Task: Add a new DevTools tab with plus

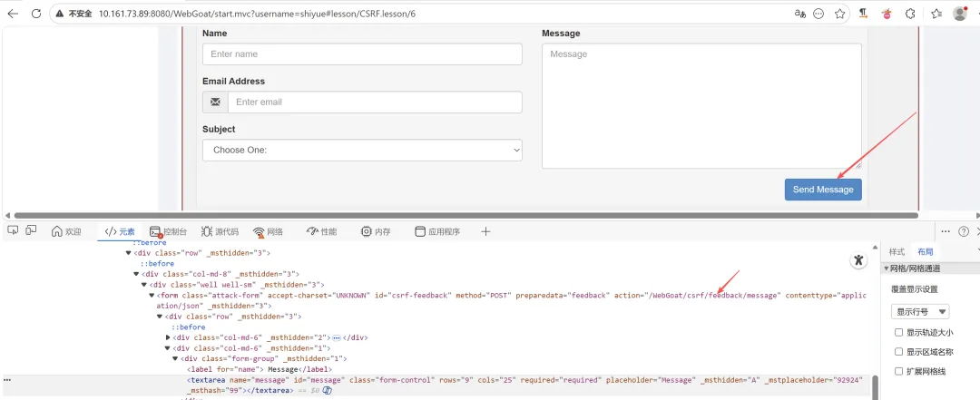Action: point(485,231)
